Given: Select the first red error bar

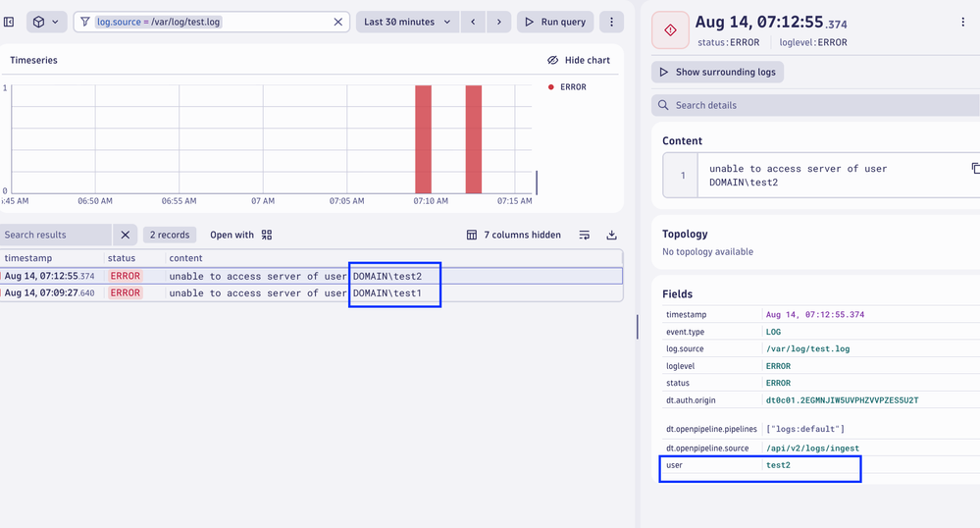Looking at the screenshot, I should pos(423,139).
